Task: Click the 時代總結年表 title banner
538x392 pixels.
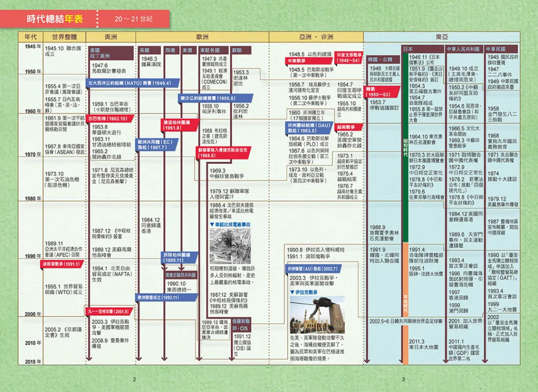Action: pyautogui.click(x=55, y=19)
